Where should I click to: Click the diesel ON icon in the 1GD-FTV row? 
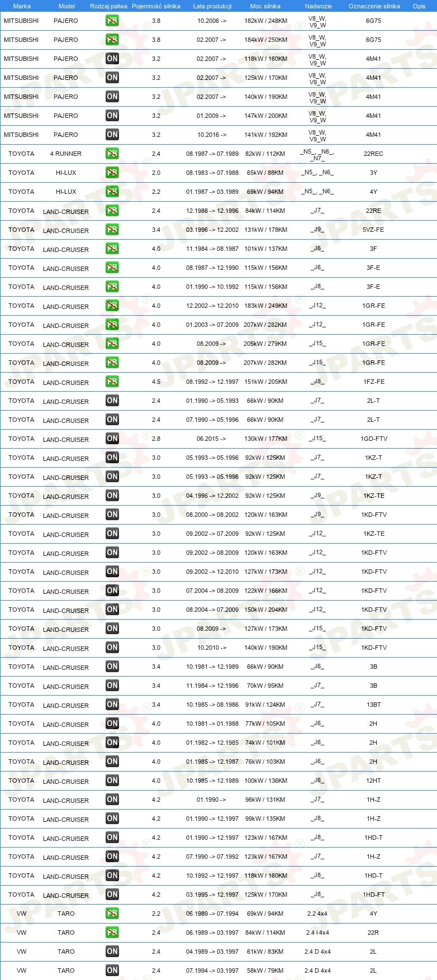(112, 439)
